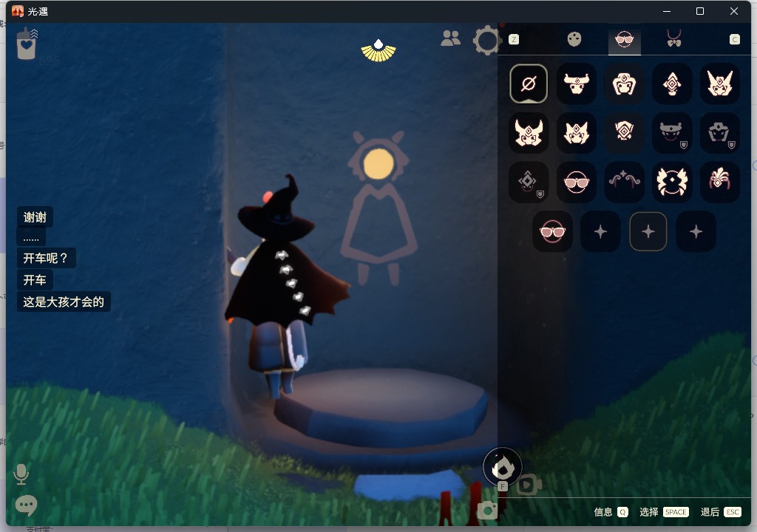
Task: Click the 退后 ESC back button
Action: coord(720,512)
